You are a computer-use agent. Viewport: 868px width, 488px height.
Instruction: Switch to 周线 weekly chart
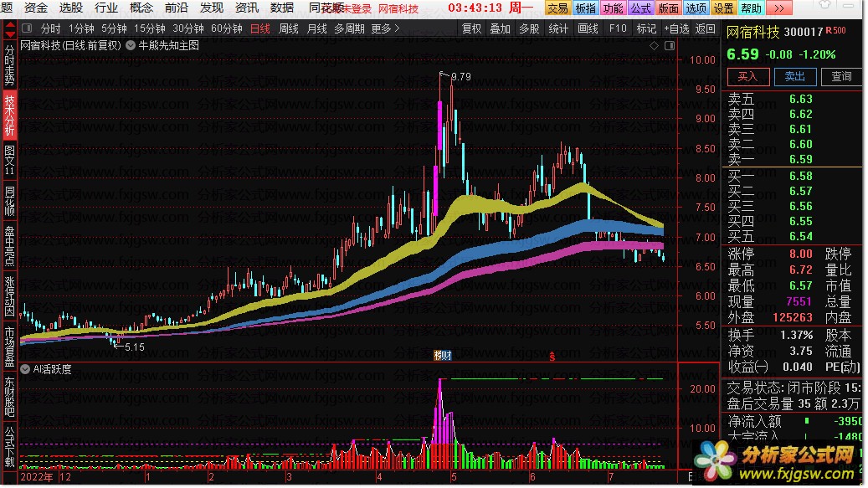[289, 28]
